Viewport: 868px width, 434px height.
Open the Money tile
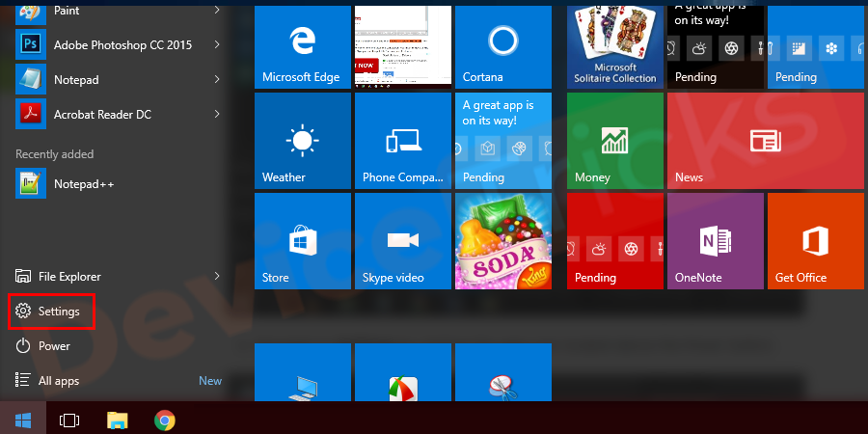(x=615, y=141)
